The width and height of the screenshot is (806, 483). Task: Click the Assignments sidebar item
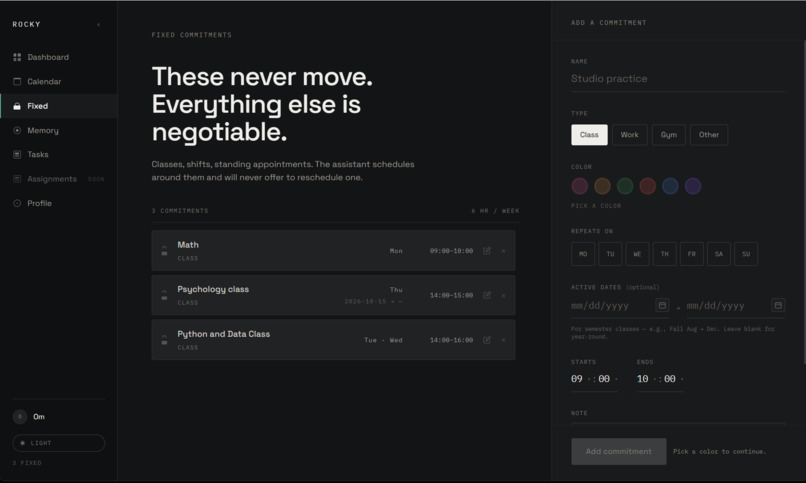pyautogui.click(x=59, y=179)
